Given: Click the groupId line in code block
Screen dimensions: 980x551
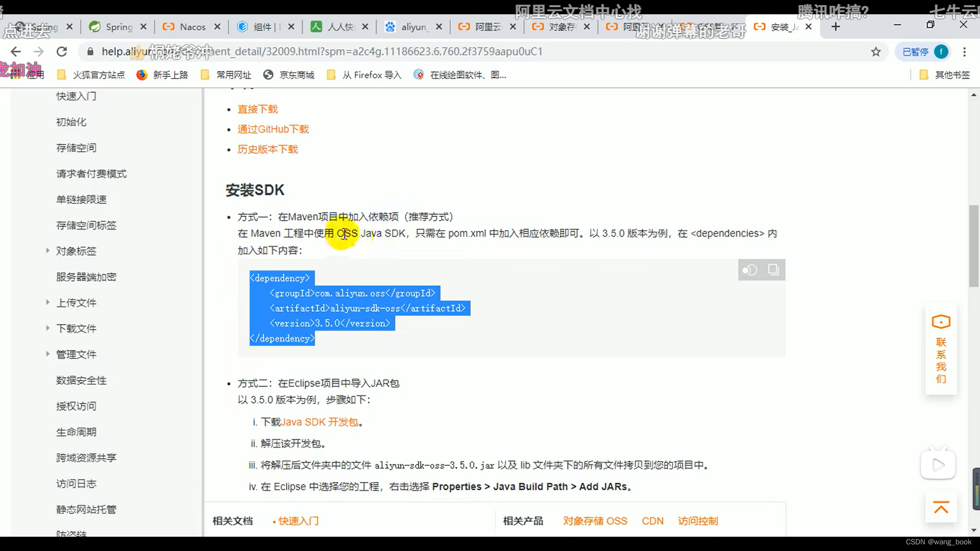Looking at the screenshot, I should [x=352, y=293].
